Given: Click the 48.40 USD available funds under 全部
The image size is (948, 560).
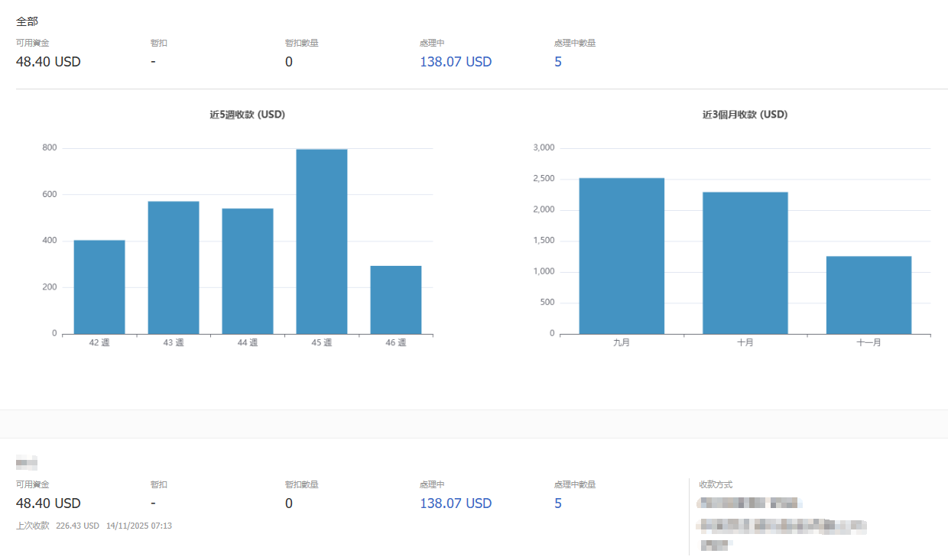Looking at the screenshot, I should [48, 62].
